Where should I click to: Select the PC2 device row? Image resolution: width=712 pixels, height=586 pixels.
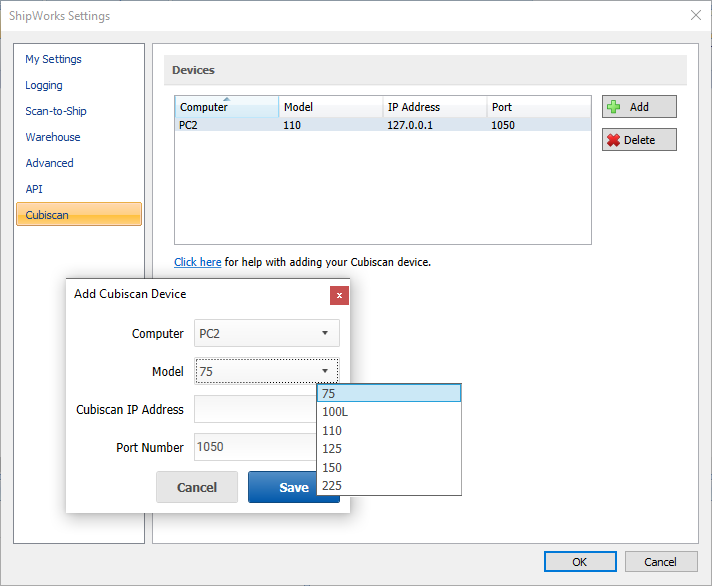tap(383, 125)
